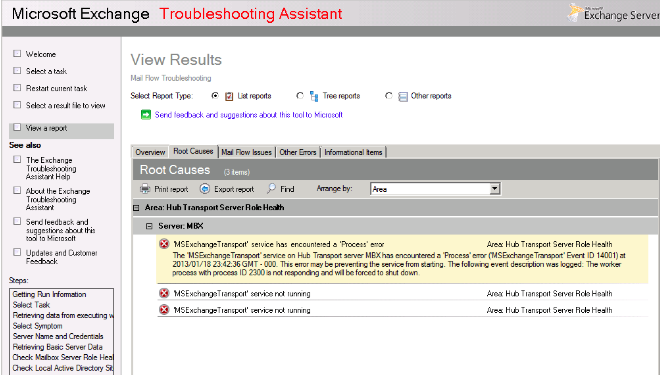This screenshot has height=376, width=660.
Task: Tick the About the Exchange Troubleshooting Assistant checkbox
Action: coord(17,190)
